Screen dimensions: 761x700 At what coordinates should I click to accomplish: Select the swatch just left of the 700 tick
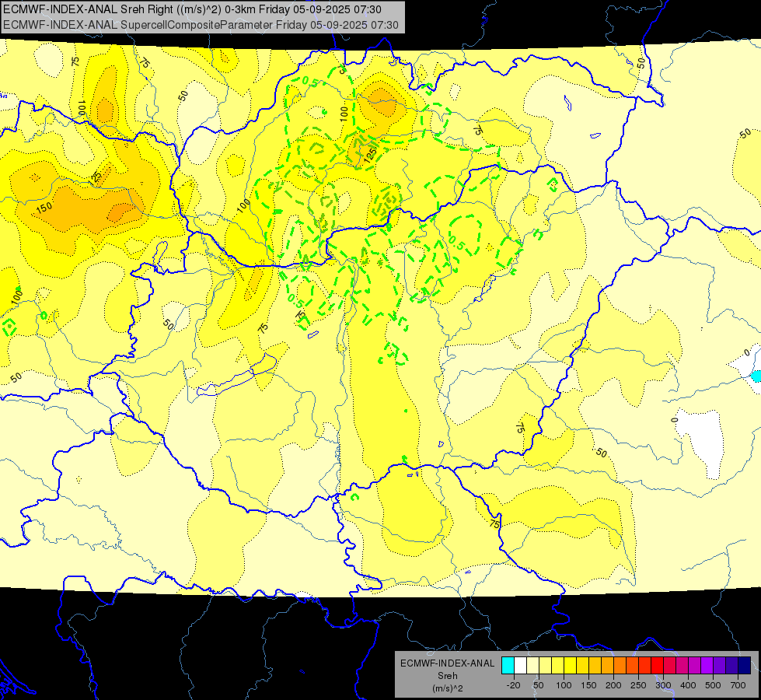732,666
